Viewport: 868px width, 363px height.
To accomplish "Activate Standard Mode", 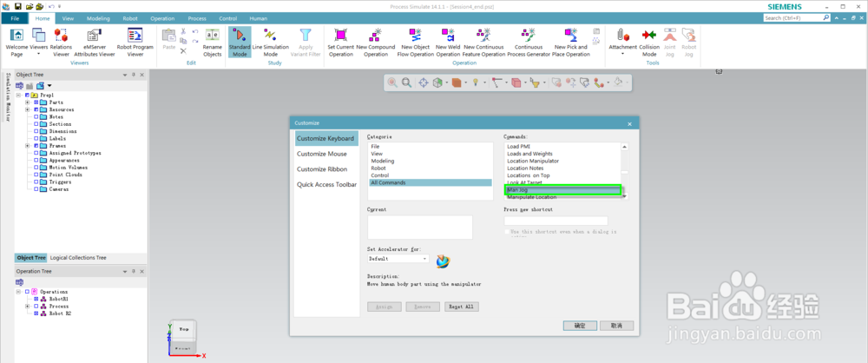I will (240, 43).
